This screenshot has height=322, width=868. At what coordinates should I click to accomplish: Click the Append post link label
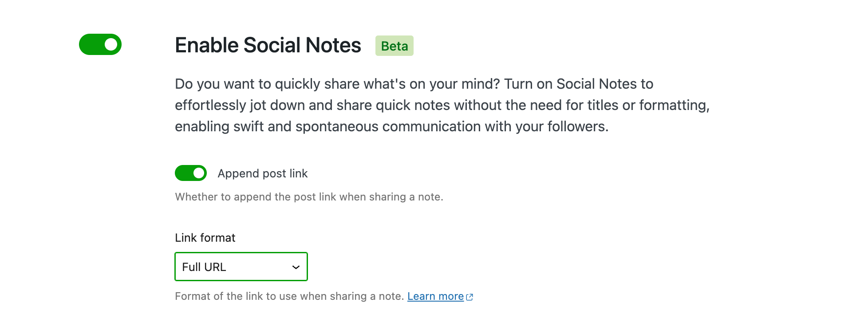pyautogui.click(x=262, y=173)
